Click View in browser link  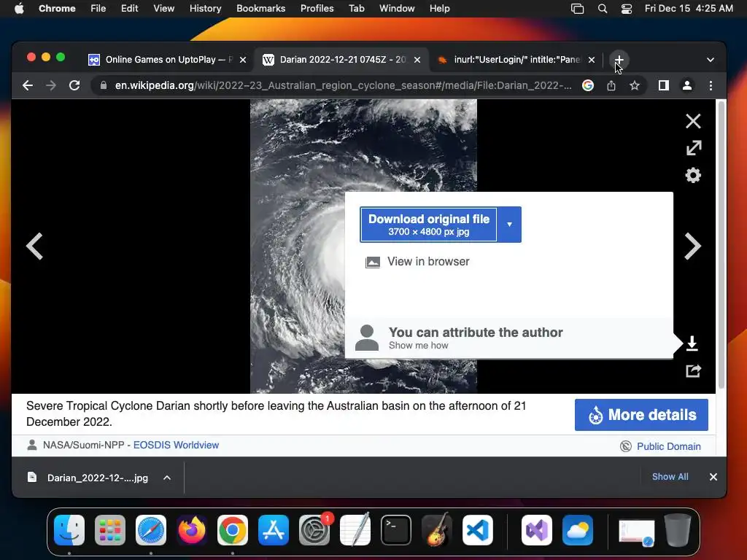[x=427, y=262]
